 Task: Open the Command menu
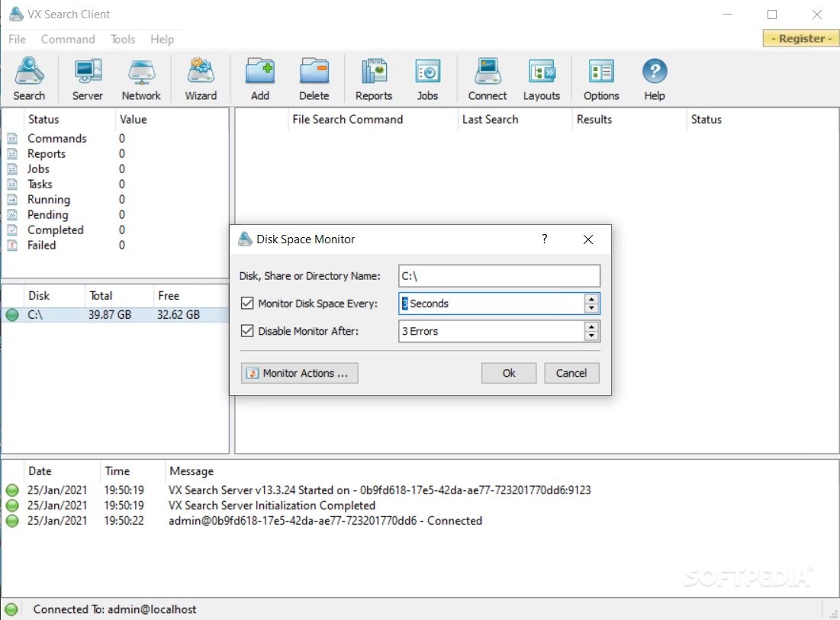coord(68,39)
